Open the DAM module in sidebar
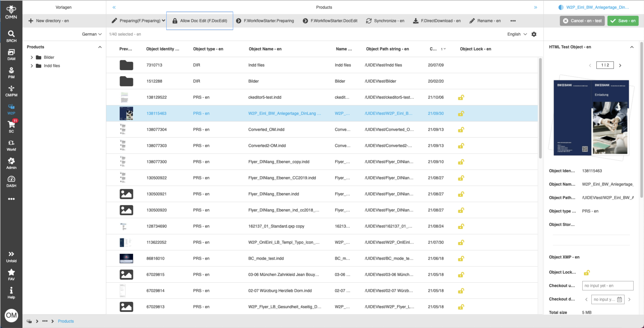644x328 pixels. coord(11,54)
